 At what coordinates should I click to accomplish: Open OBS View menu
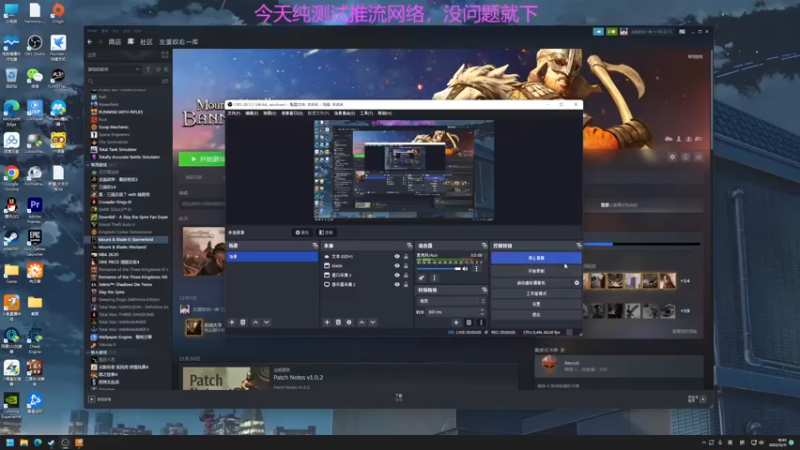click(269, 113)
